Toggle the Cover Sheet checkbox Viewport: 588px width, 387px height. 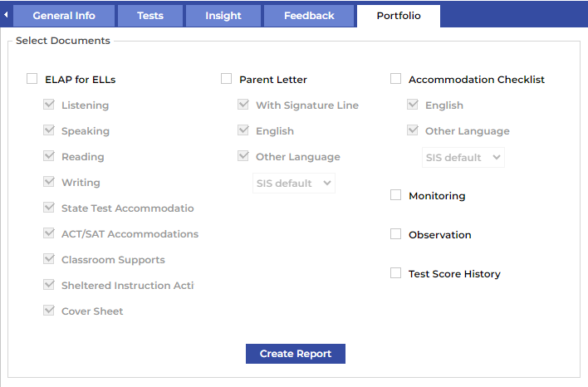click(x=49, y=311)
